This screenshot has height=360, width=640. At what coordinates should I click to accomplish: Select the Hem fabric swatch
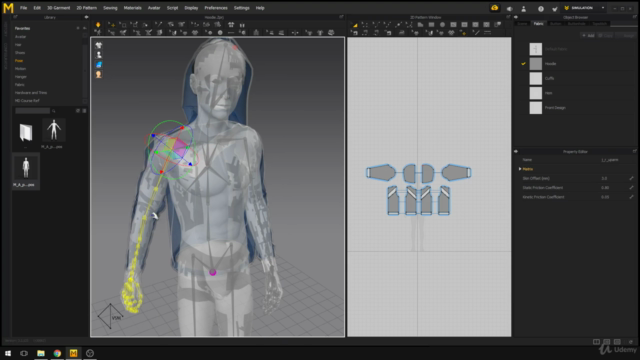pos(536,93)
